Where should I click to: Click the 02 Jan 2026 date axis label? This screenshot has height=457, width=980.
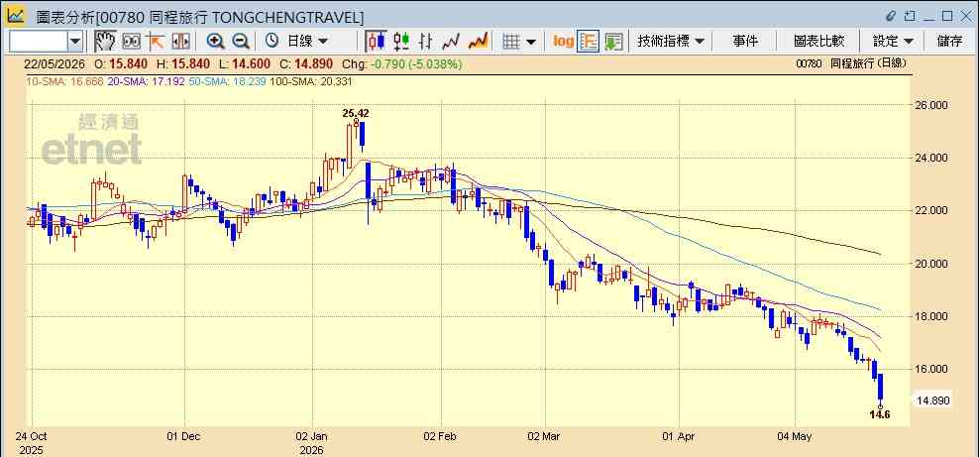311,442
